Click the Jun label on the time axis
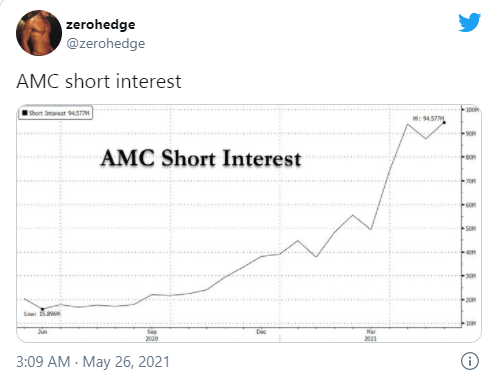This screenshot has width=489, height=381. pyautogui.click(x=42, y=332)
